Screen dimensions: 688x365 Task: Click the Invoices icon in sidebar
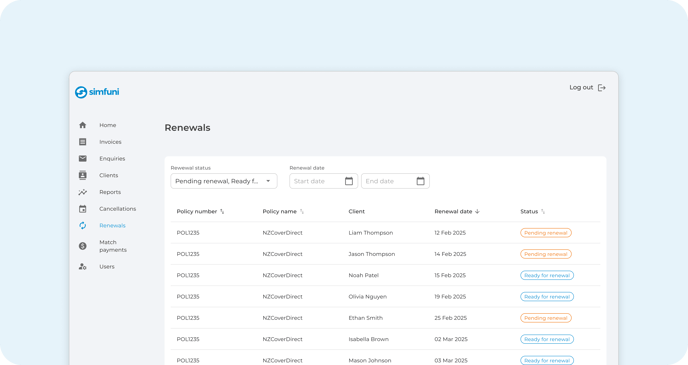coord(82,142)
